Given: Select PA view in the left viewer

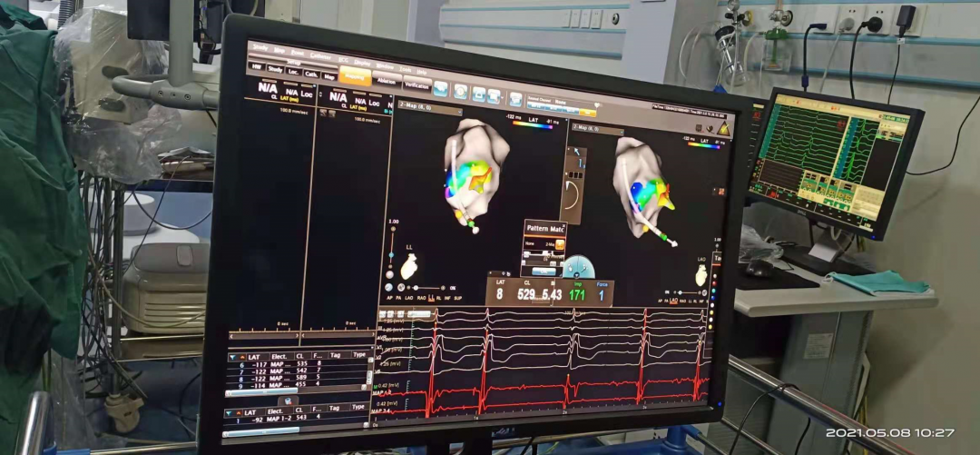Looking at the screenshot, I should tap(398, 298).
